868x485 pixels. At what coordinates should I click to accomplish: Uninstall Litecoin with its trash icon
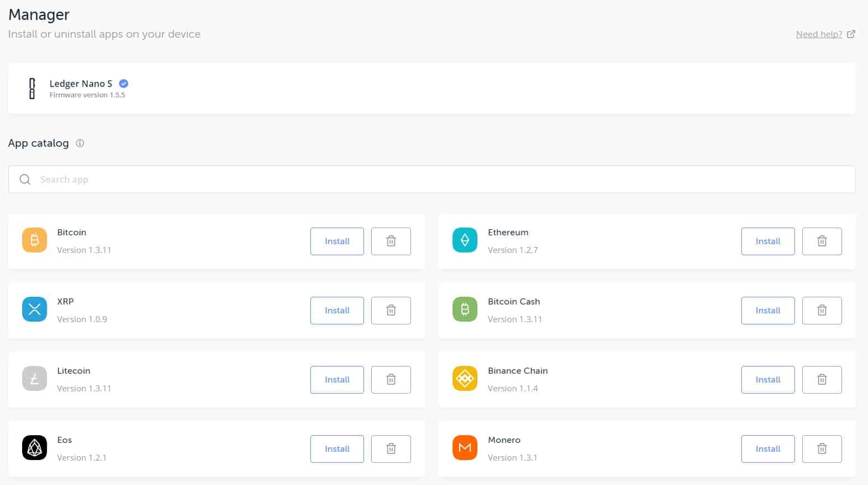391,380
